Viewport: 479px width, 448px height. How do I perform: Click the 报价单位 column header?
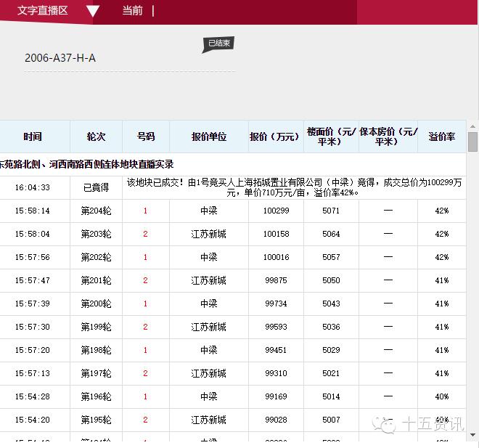coord(209,137)
